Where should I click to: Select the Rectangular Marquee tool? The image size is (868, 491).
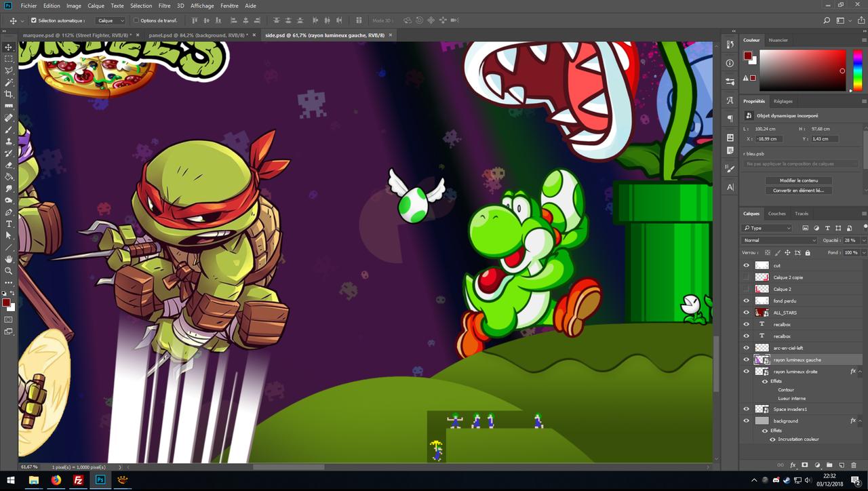click(x=9, y=59)
